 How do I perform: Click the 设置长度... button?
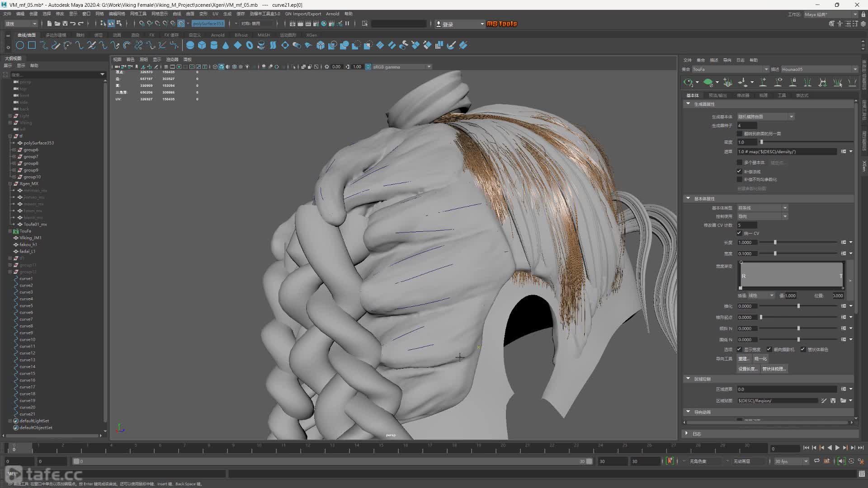coord(748,369)
